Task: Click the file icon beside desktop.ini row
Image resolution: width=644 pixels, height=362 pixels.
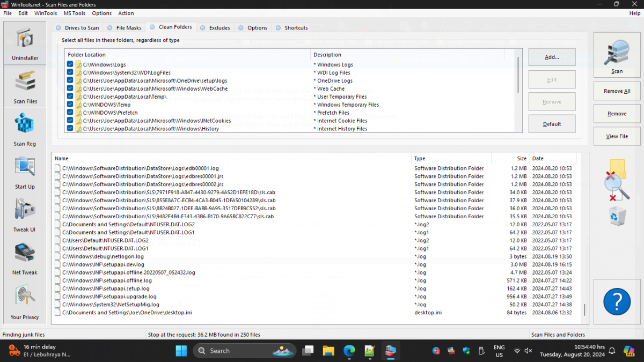Action: [58, 313]
